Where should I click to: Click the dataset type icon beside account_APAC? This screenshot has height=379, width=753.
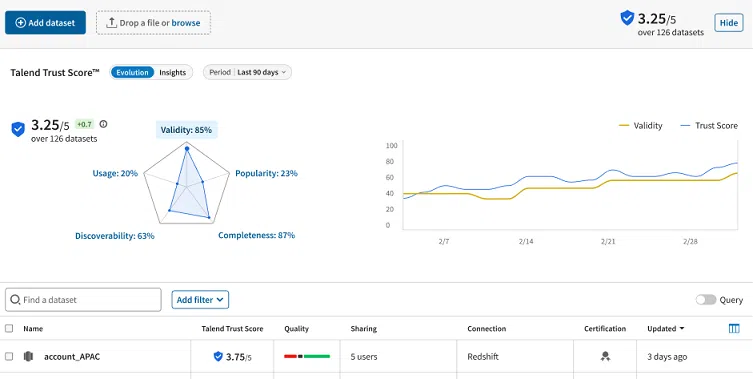click(28, 356)
